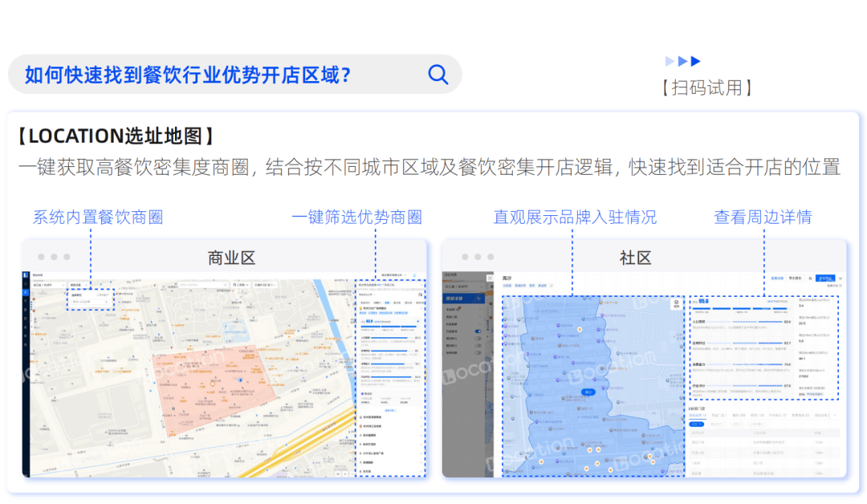This screenshot has width=867, height=504.
Task: Click the 直观展示品牌入驻情况 label
Action: [x=575, y=217]
